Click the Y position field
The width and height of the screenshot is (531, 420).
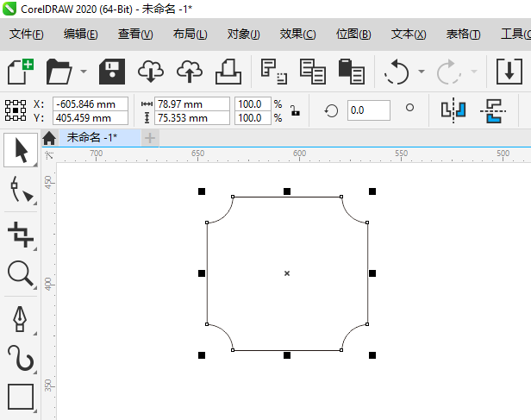point(90,118)
